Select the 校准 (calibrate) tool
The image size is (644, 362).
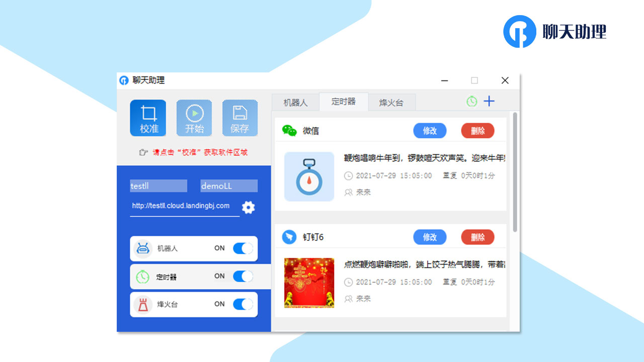[x=147, y=118]
